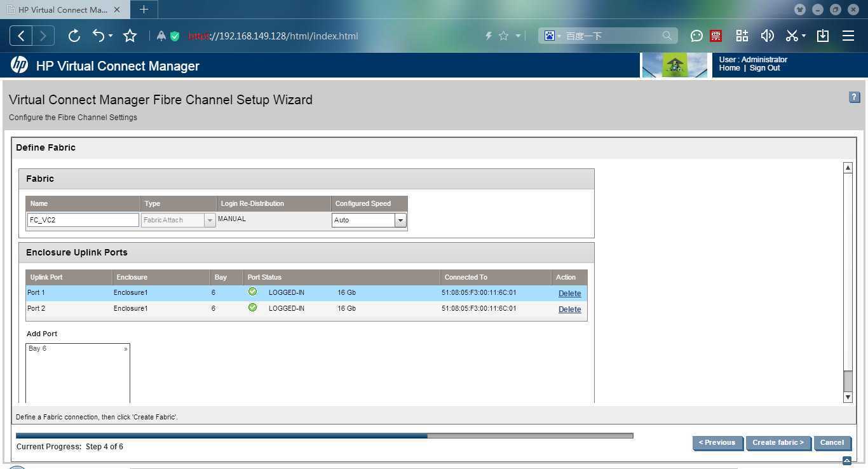The width and height of the screenshot is (868, 469).
Task: Click the expand panel icon at bottom right
Action: 846,461
